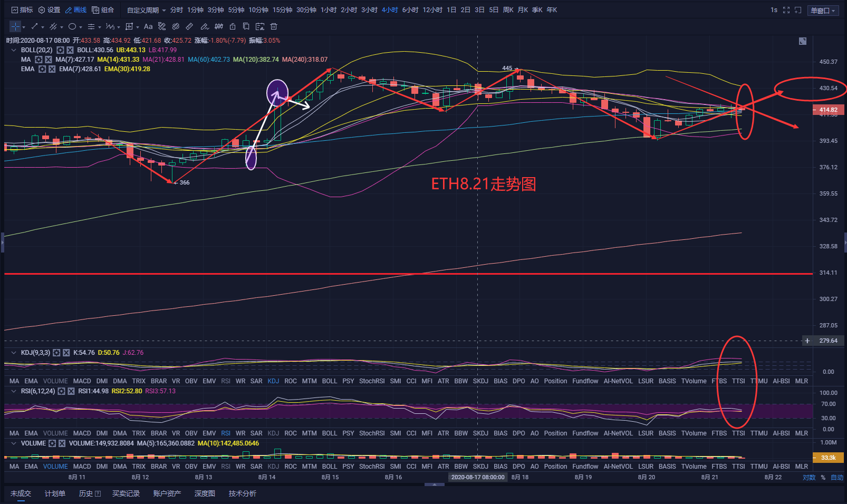Open the KDJ indicator settings gear
This screenshot has width=847, height=504.
pyautogui.click(x=57, y=352)
